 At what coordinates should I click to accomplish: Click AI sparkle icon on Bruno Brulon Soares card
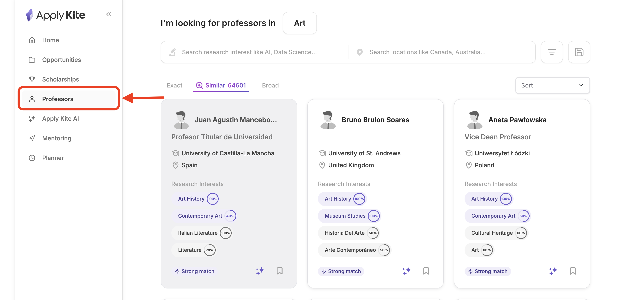click(406, 271)
